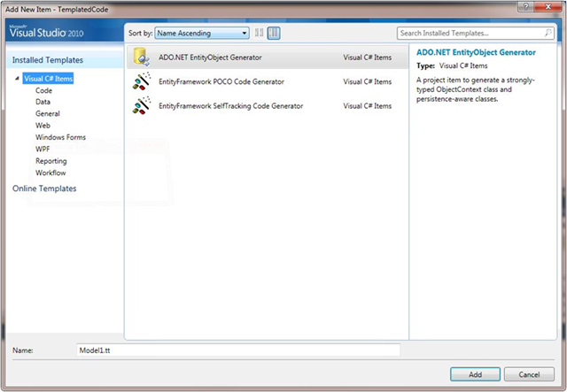The height and width of the screenshot is (392, 567).
Task: Close the Add New Item dialog
Action: pos(548,6)
